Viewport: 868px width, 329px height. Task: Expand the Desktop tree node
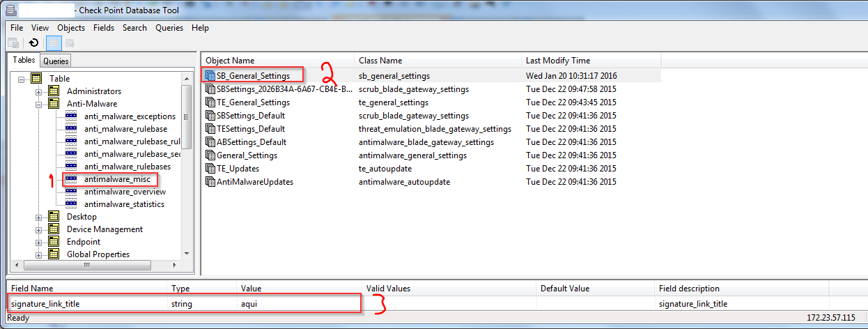click(39, 217)
